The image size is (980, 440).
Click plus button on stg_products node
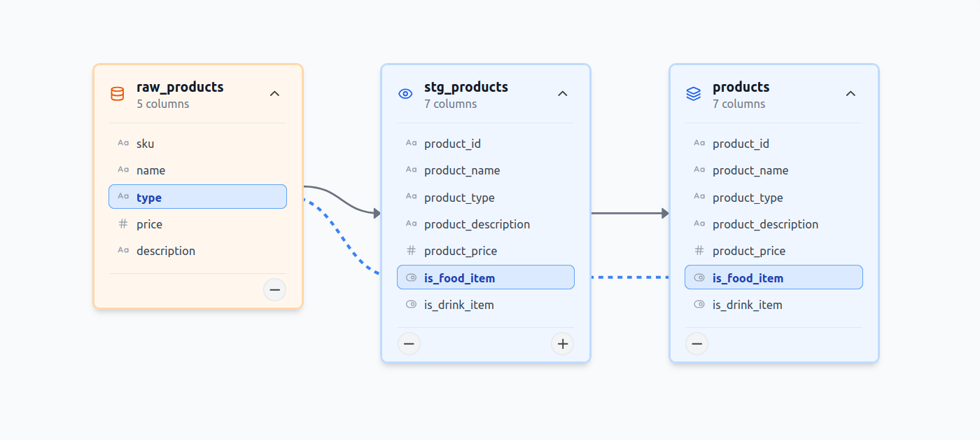tap(562, 343)
